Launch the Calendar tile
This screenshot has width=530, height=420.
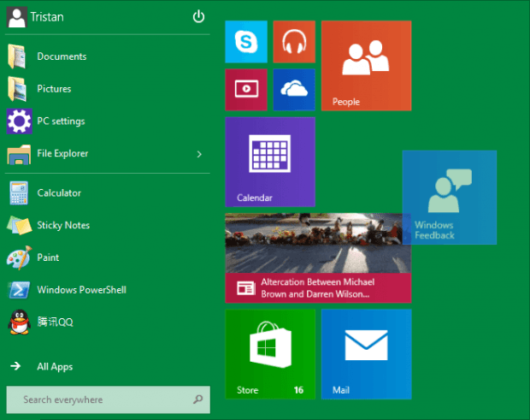[x=270, y=162]
